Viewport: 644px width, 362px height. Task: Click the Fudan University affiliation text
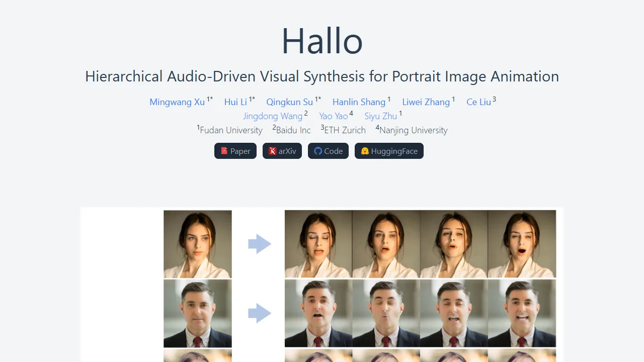[231, 130]
